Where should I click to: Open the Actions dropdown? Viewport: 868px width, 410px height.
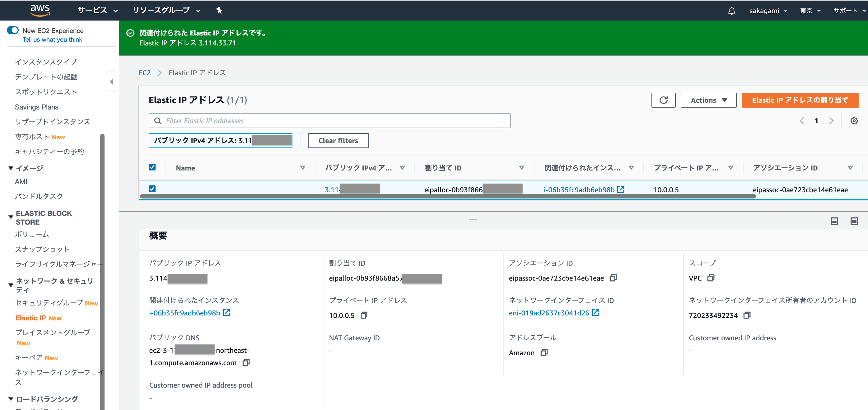[x=708, y=100]
